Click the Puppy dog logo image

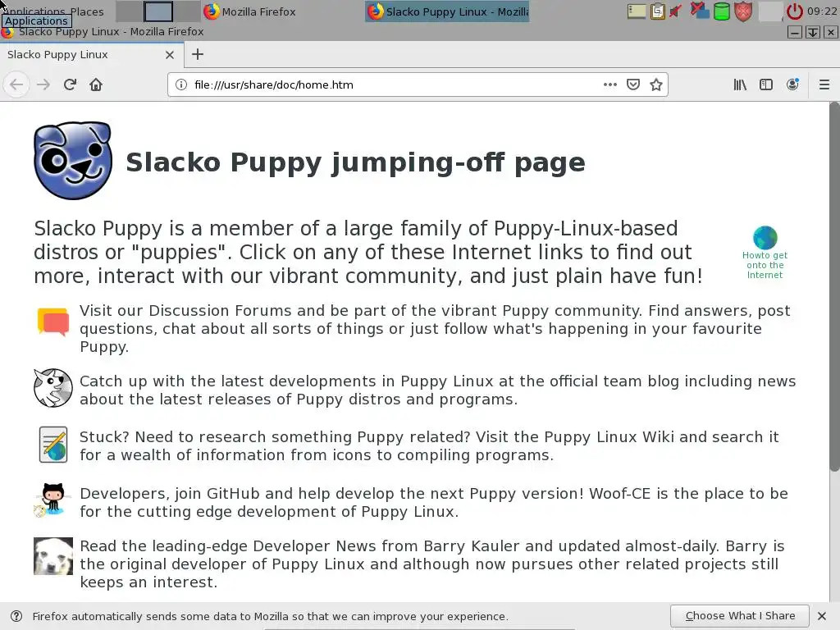(x=73, y=161)
